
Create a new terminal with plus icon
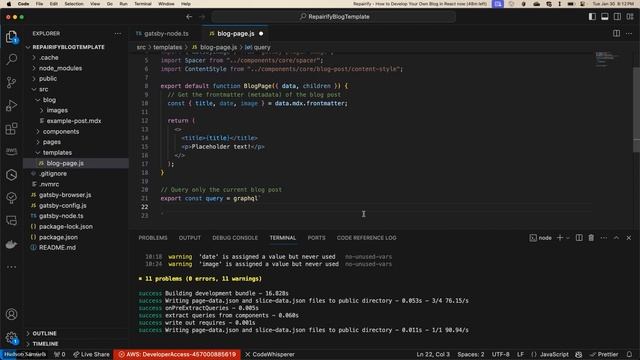point(560,238)
